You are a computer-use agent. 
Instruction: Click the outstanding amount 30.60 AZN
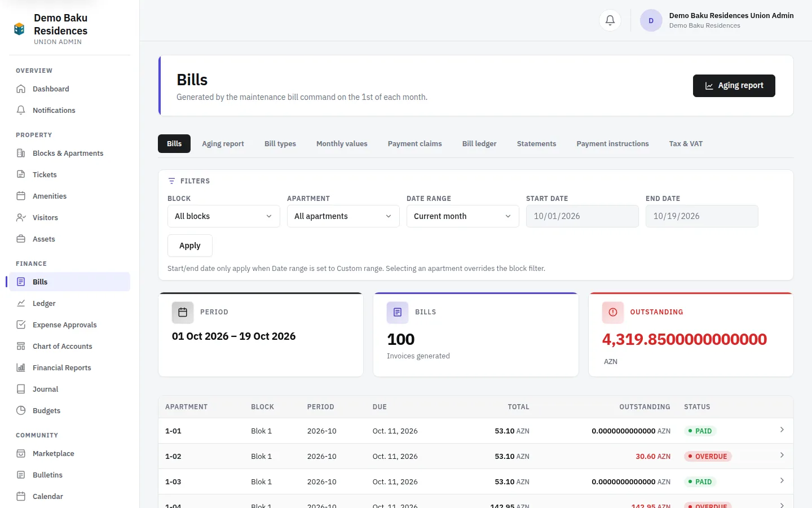[653, 456]
